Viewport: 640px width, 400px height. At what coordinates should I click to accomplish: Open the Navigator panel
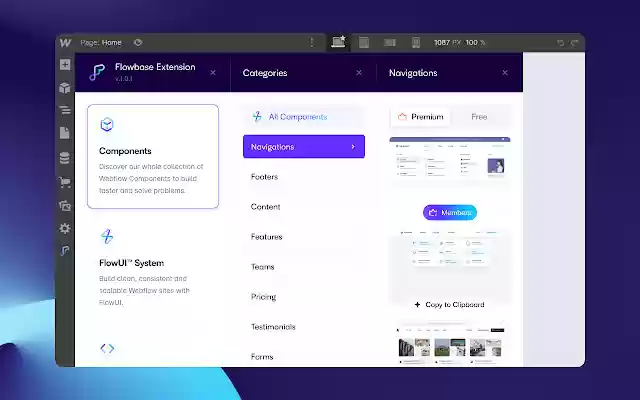[x=65, y=110]
